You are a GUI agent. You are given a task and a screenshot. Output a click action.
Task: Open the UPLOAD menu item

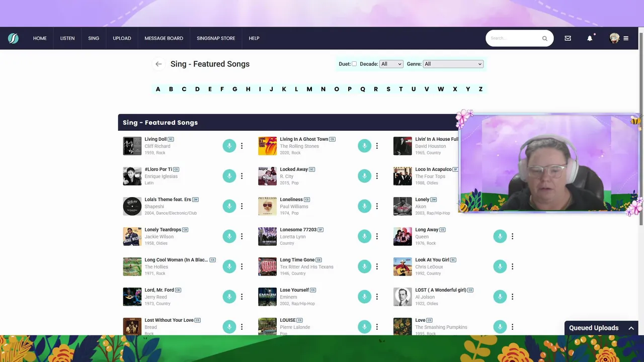(122, 38)
